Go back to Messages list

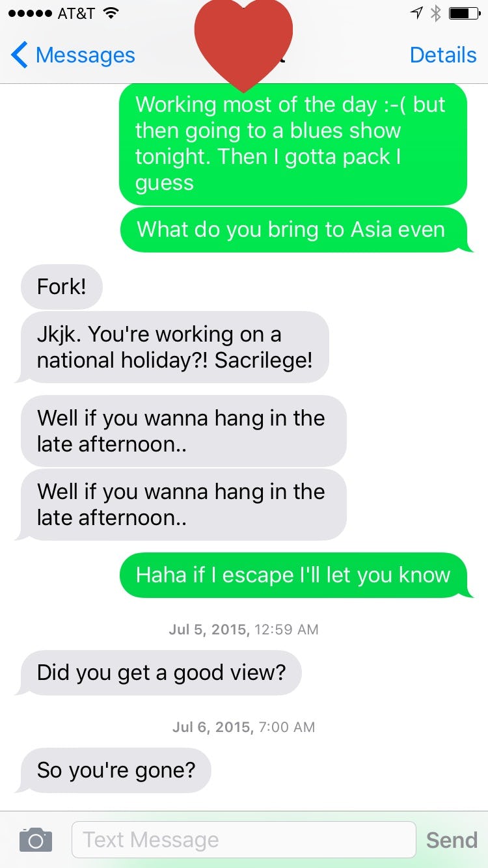(73, 55)
